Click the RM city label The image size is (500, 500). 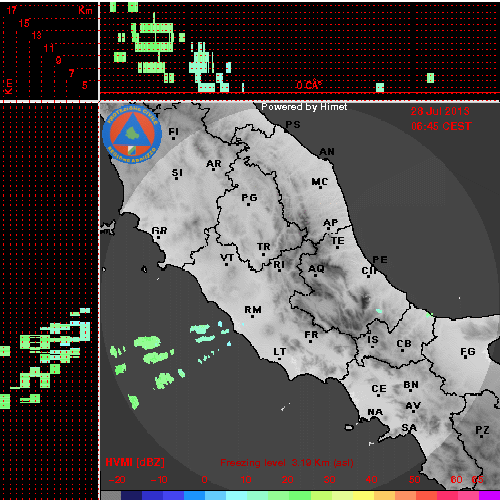[x=253, y=310]
